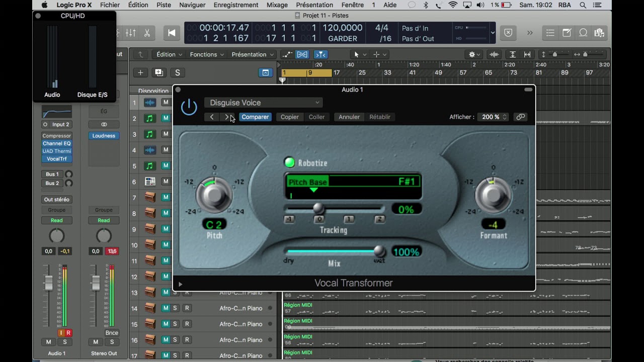
Task: Toggle the automation view button
Action: point(287,54)
